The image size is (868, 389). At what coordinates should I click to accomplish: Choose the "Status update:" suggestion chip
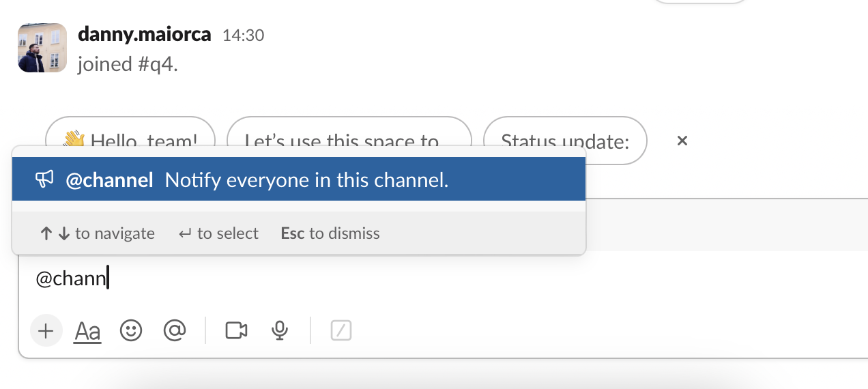(x=565, y=141)
